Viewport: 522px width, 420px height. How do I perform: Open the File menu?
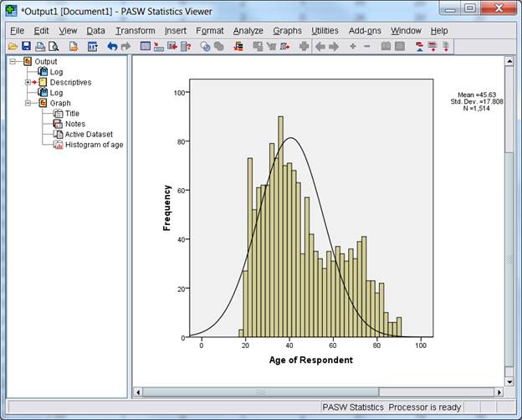pyautogui.click(x=17, y=31)
